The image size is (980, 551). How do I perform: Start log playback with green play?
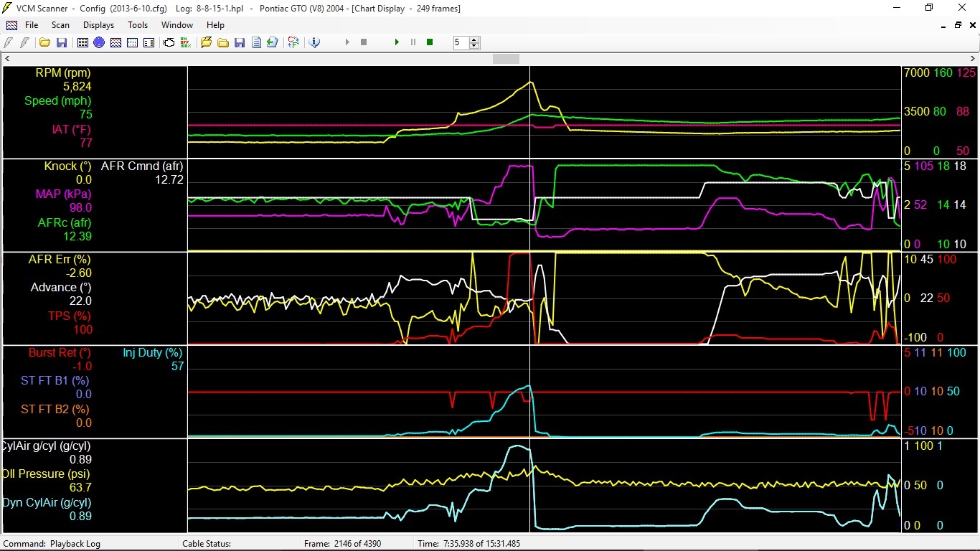[397, 42]
